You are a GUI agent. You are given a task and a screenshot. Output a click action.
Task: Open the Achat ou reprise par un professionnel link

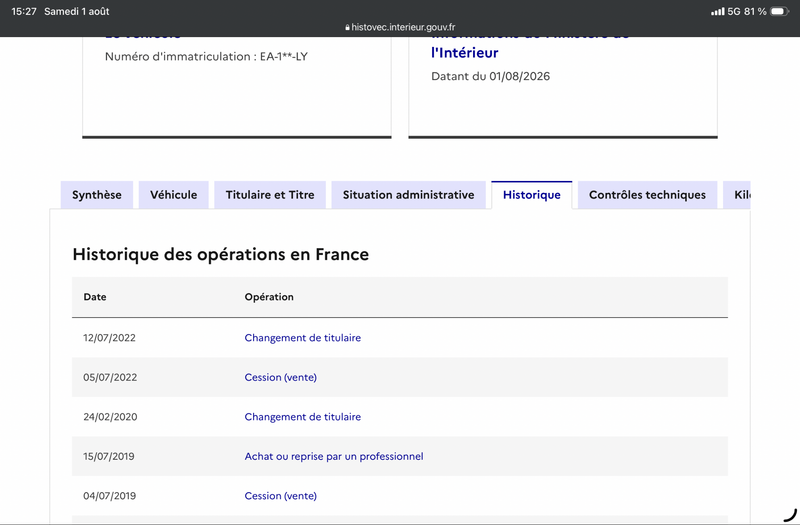334,457
